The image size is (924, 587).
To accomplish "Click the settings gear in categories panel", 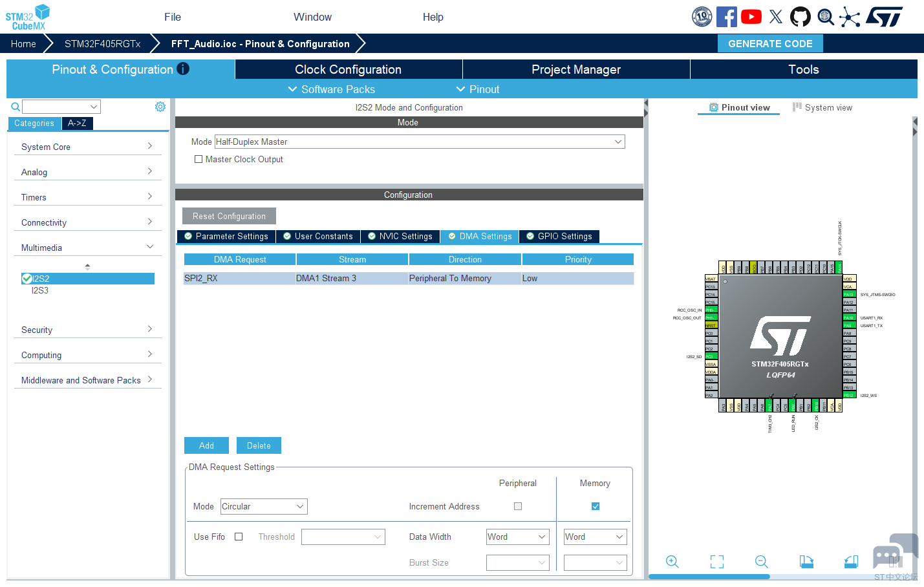I will [x=160, y=107].
